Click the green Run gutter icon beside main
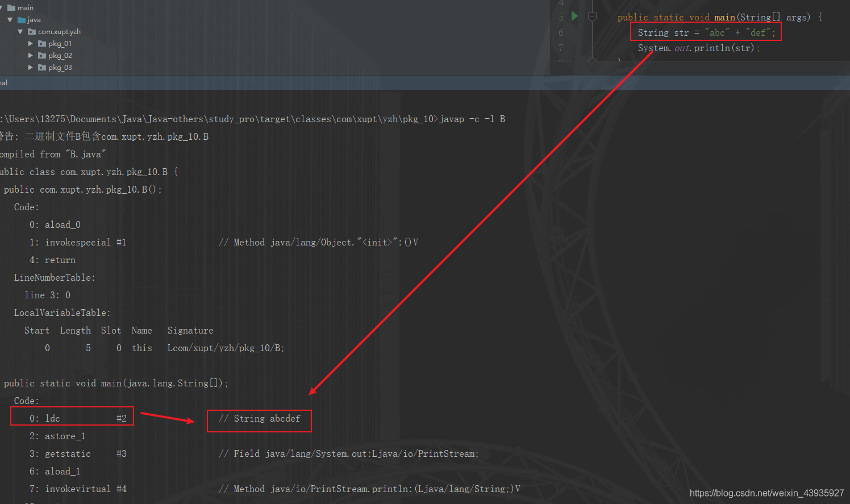Screen dimensions: 850x504 pyautogui.click(x=574, y=16)
